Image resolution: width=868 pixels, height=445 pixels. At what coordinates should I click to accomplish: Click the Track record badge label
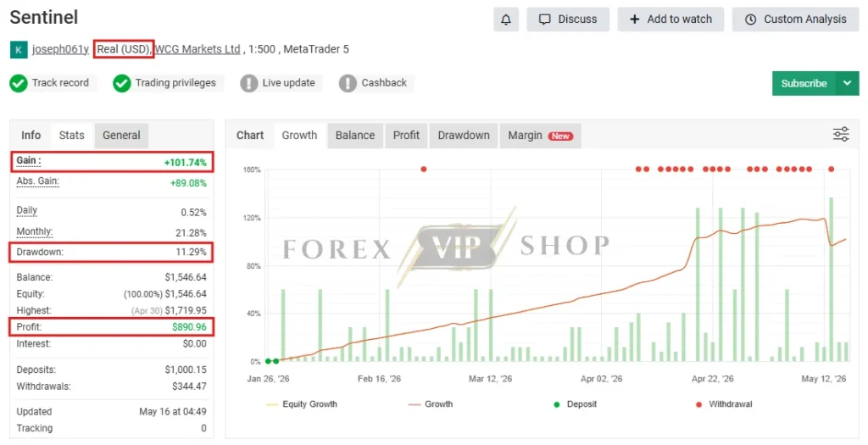(60, 83)
